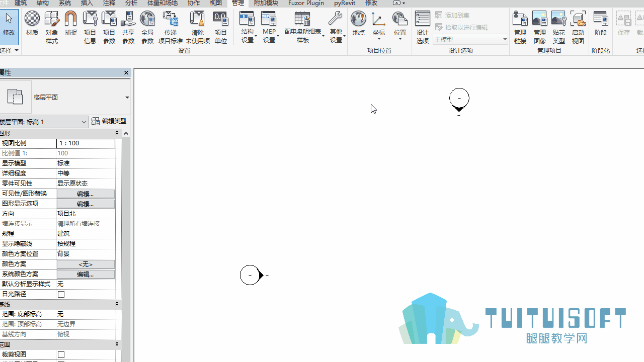Open 清除未使用项 purge unused tool
The height and width of the screenshot is (362, 644).
tap(198, 28)
